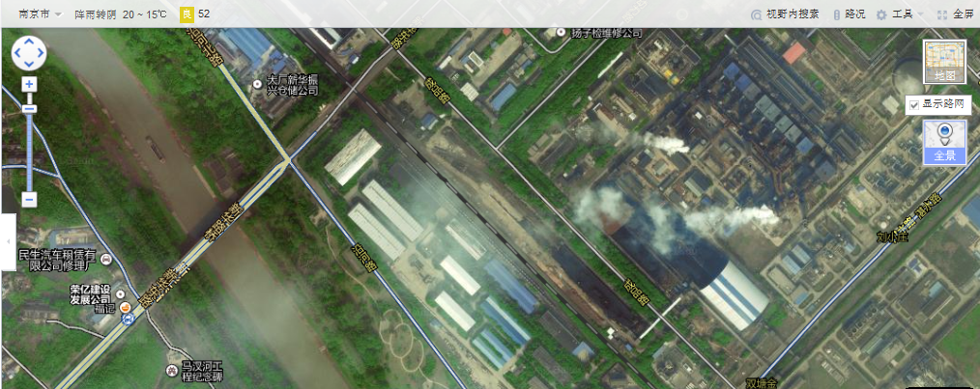Open the panorama (全景) street view button
Screen dimensions: 980x389
pyautogui.click(x=943, y=142)
